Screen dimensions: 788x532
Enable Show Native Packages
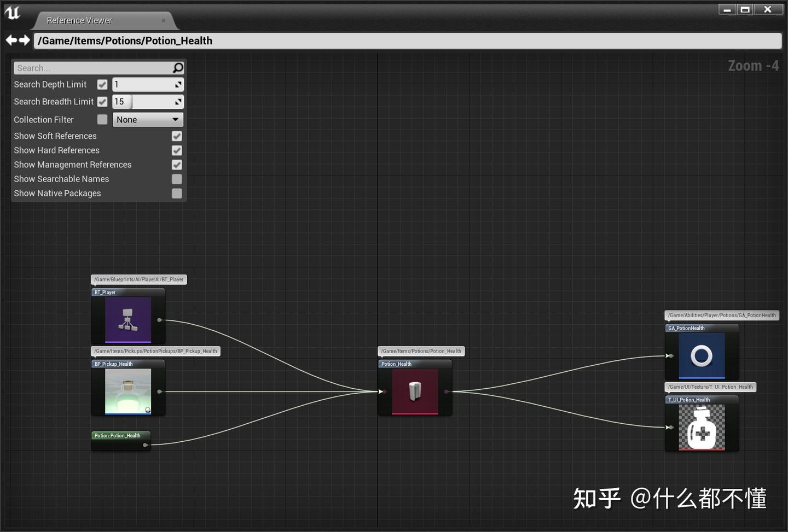coord(176,193)
